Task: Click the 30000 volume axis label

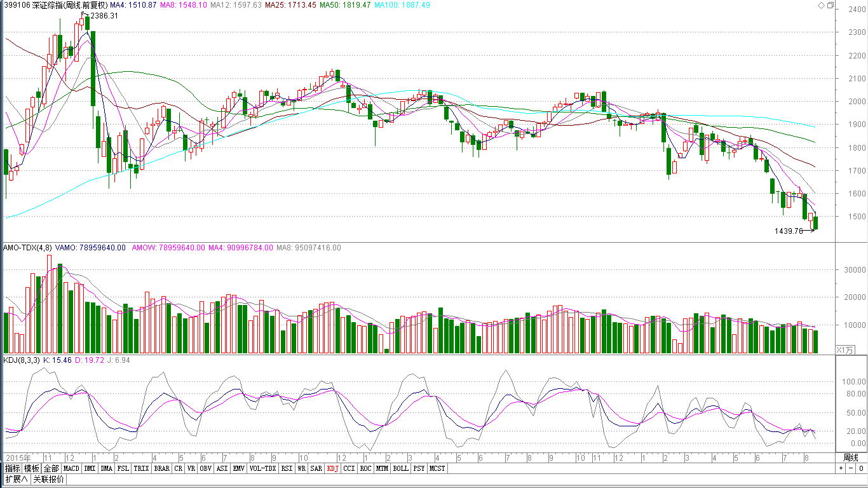Action: click(x=855, y=270)
